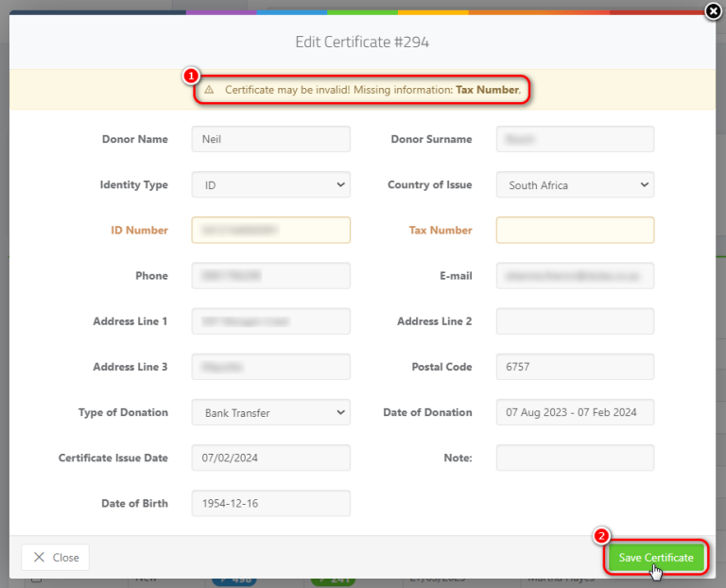Select the Address Line 3 field

[270, 367]
